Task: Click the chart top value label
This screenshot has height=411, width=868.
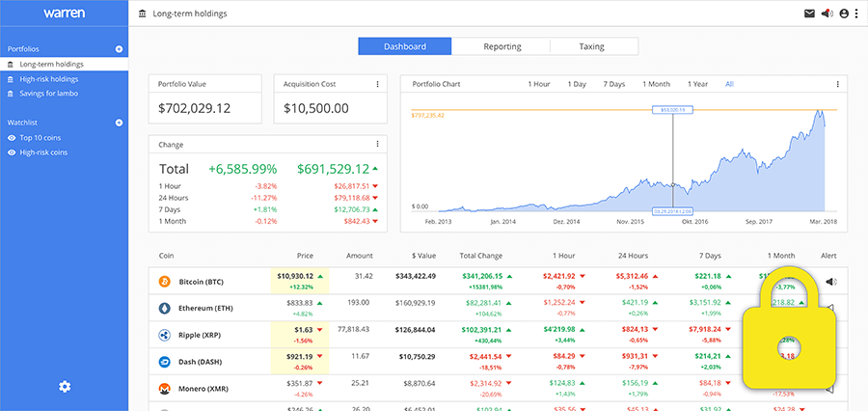Action: point(672,110)
